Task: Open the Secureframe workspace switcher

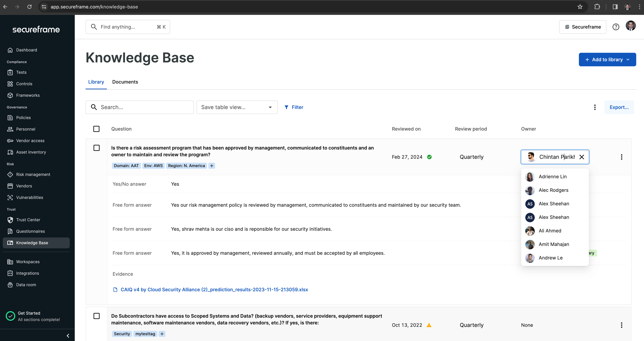Action: click(x=582, y=27)
